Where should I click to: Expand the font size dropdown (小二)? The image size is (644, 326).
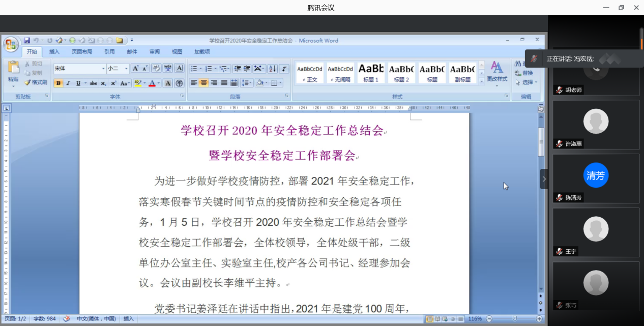coord(126,69)
